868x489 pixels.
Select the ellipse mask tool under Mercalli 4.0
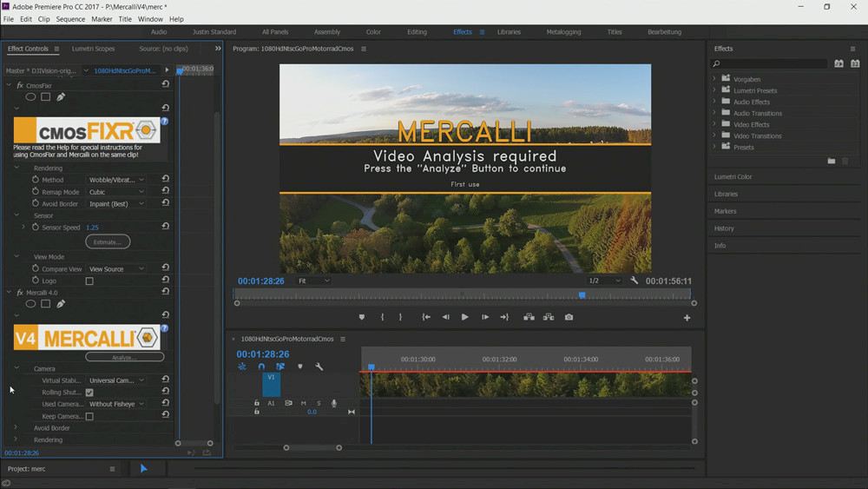click(x=30, y=304)
